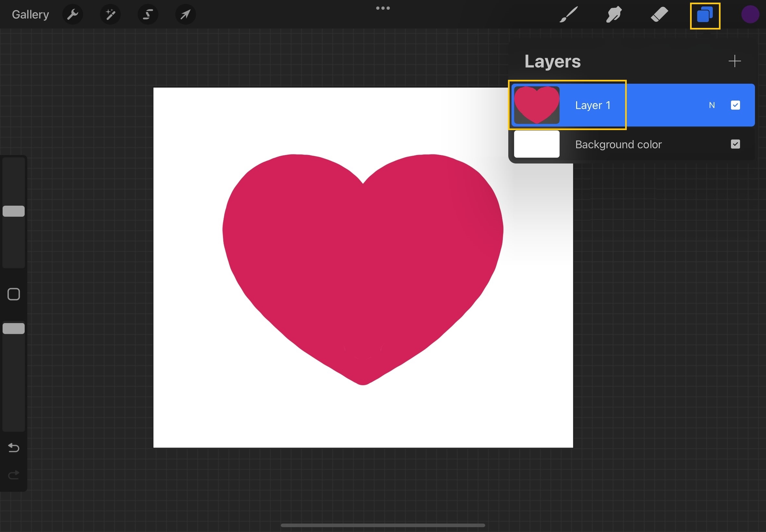Hide Layer 1 using its checkbox
This screenshot has width=766, height=532.
pyautogui.click(x=735, y=105)
